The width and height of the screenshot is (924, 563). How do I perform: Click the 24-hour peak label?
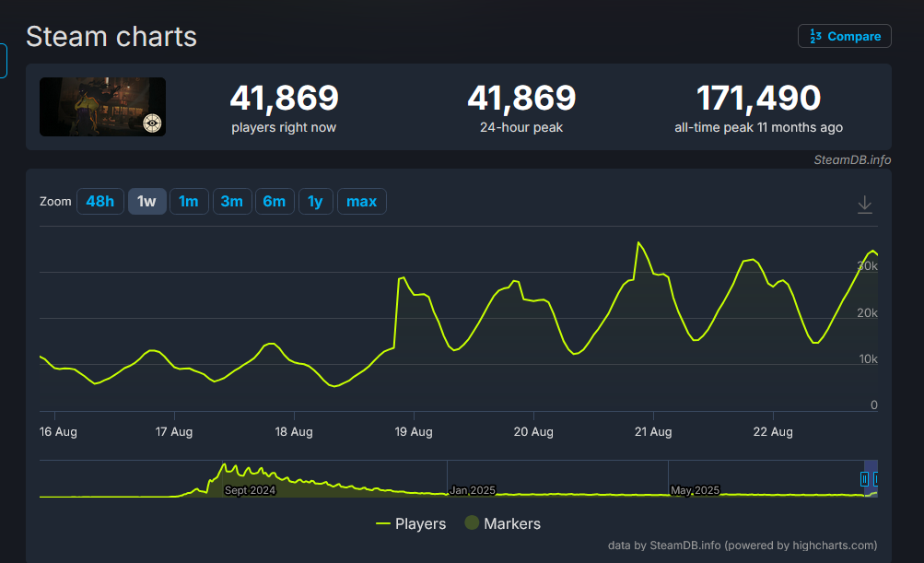tap(520, 127)
